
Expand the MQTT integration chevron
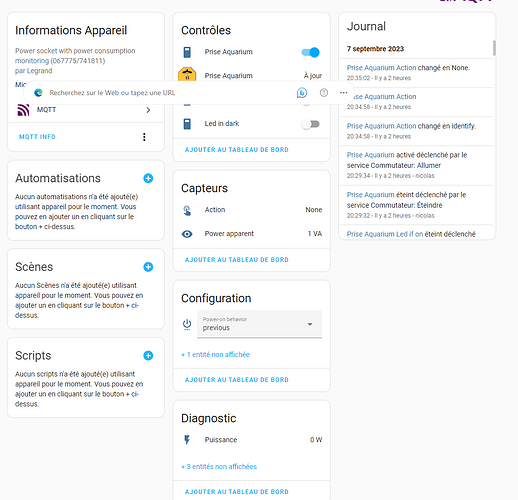click(x=148, y=110)
